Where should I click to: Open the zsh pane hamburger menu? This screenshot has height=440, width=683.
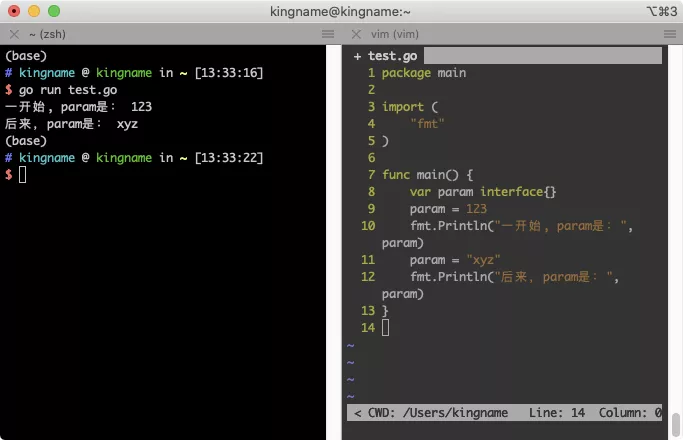point(328,34)
